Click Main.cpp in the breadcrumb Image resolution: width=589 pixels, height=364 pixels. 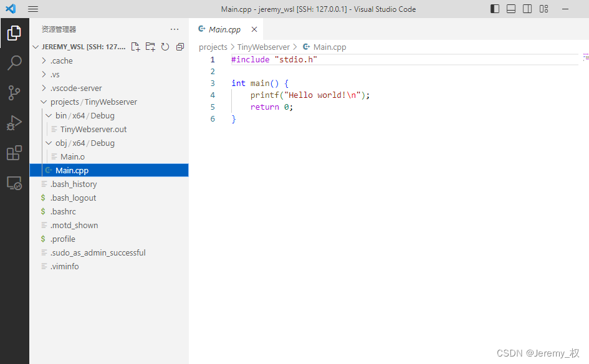(330, 47)
